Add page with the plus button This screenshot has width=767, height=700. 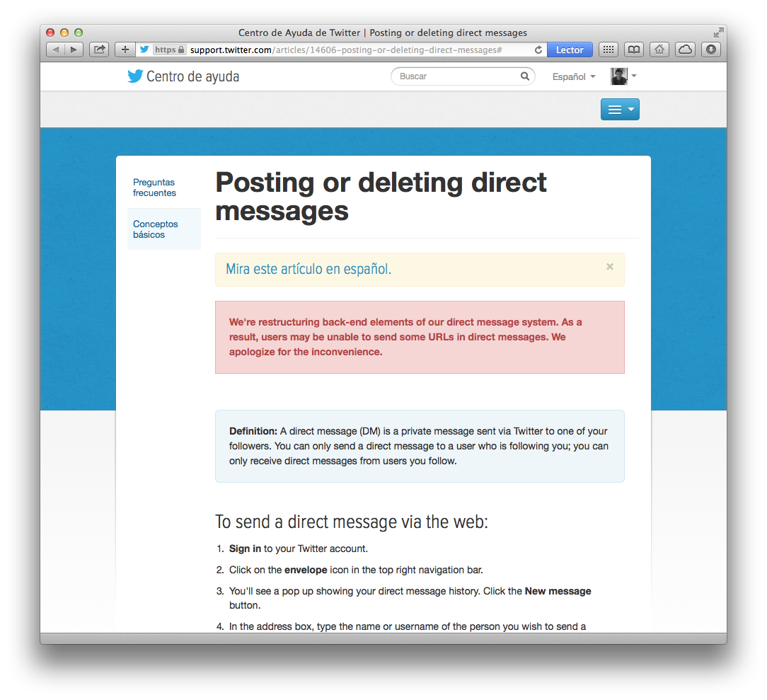125,50
